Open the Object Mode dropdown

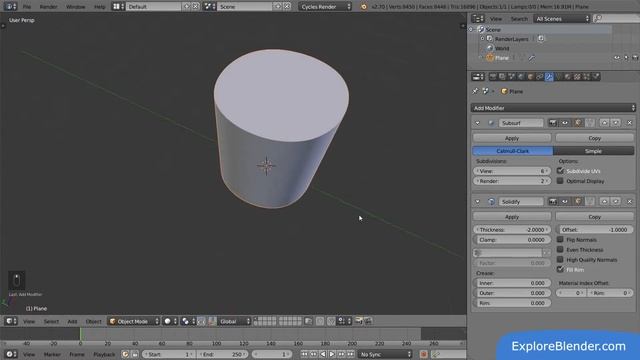133,322
